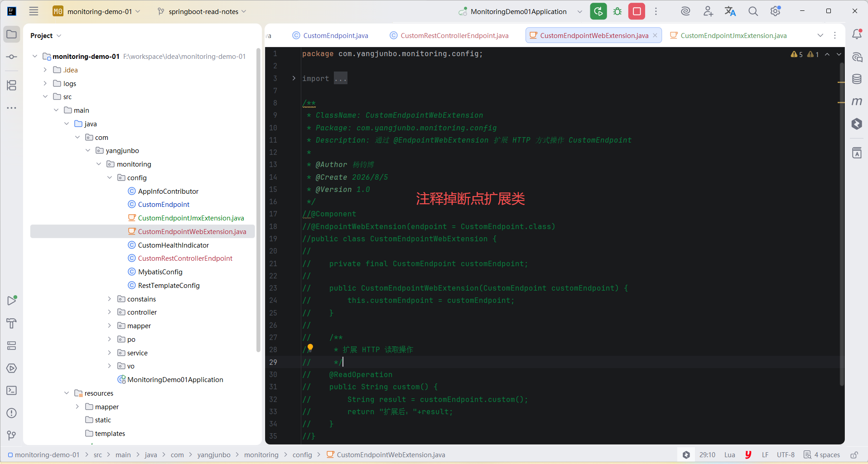Switch to CustomEndpoint.java tab
The height and width of the screenshot is (464, 868).
(330, 35)
